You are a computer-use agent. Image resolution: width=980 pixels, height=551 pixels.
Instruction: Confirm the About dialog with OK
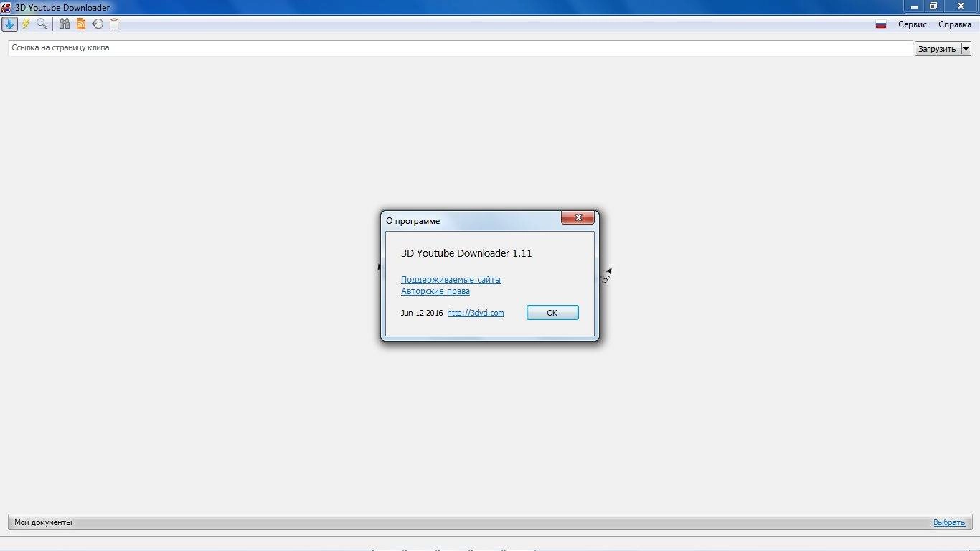pos(552,313)
